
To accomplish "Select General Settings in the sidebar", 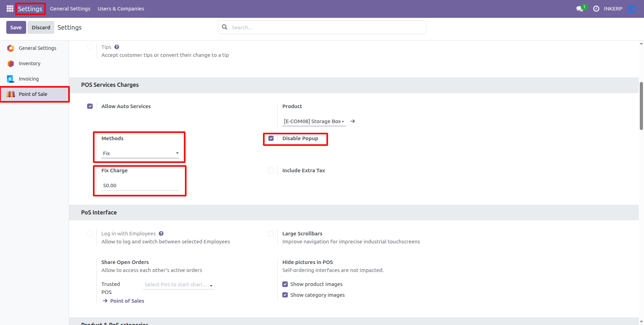I will (x=34, y=48).
